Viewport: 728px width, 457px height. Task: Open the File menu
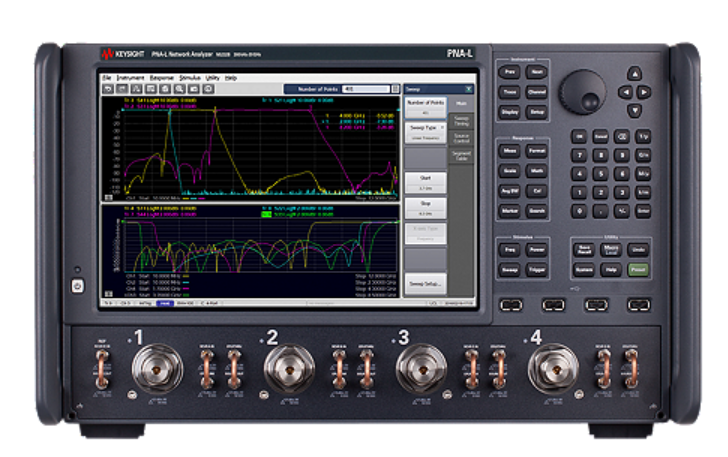107,78
